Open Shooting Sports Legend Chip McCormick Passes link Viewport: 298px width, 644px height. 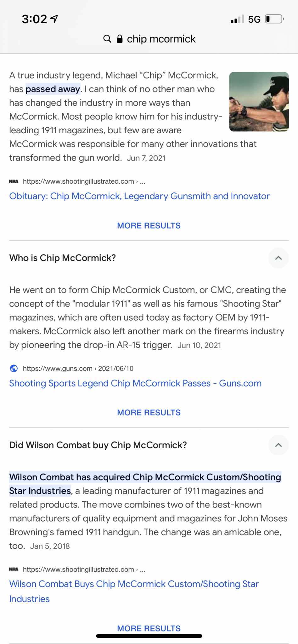pyautogui.click(x=135, y=383)
